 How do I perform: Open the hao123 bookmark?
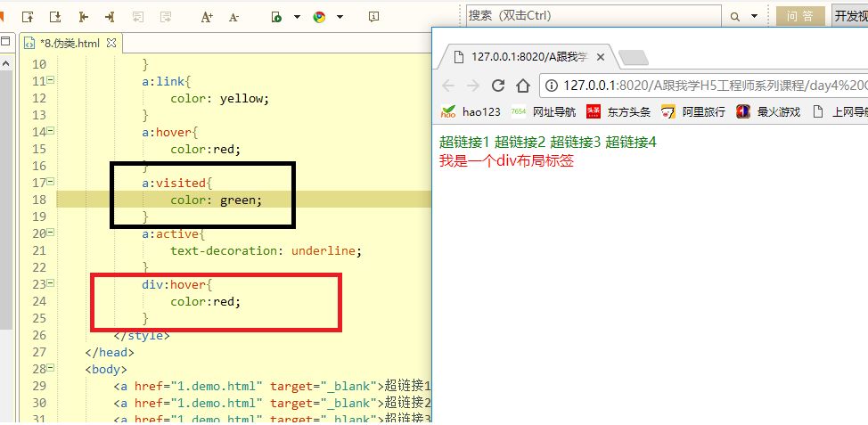(471, 111)
